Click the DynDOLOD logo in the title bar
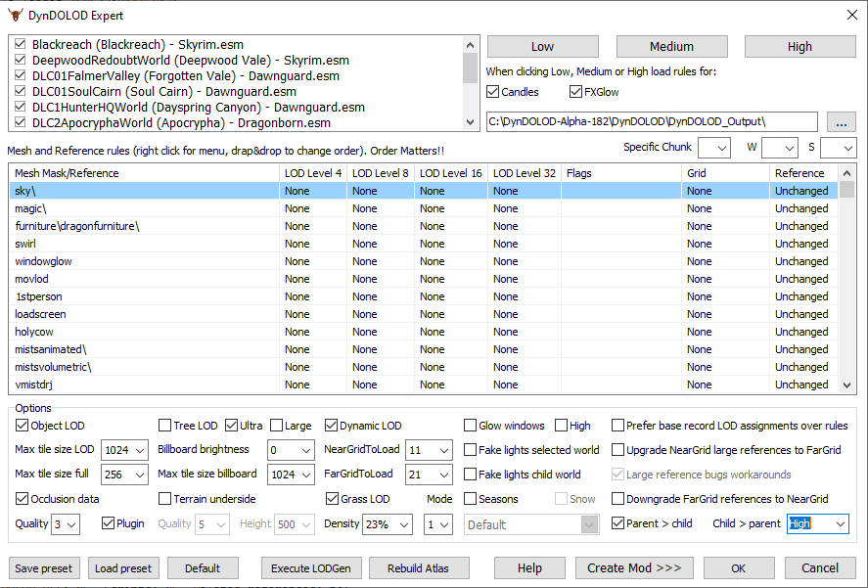Image resolution: width=868 pixels, height=588 pixels. (14, 14)
